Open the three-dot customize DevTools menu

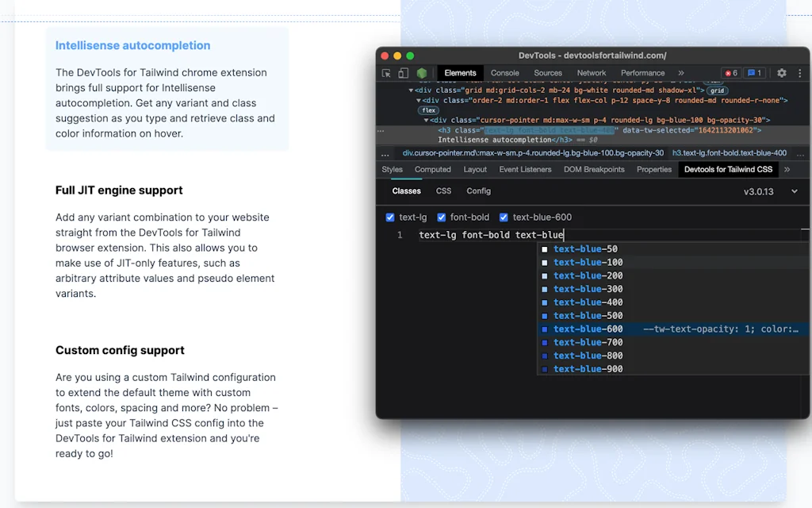pyautogui.click(x=799, y=72)
